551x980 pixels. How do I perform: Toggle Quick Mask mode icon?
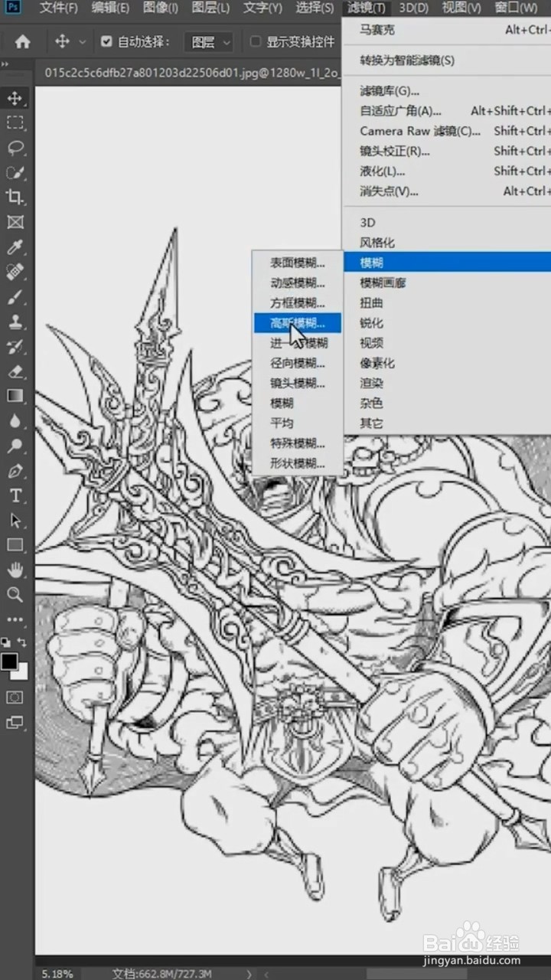tap(15, 697)
